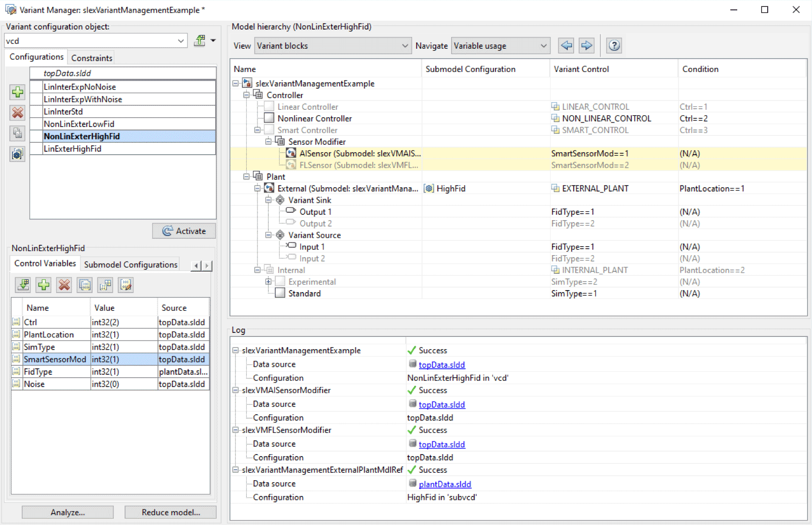Open help with the question mark icon
812x525 pixels.
pos(614,45)
